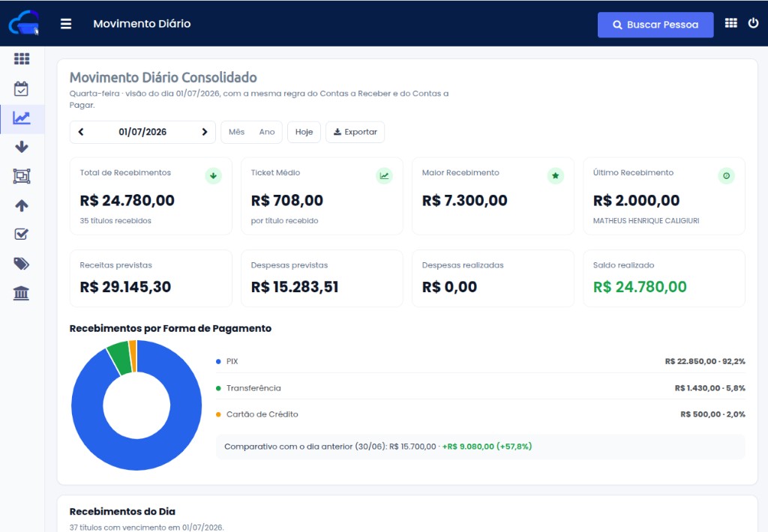This screenshot has width=768, height=532.
Task: Click the Recebimentos por Forma de Pagamento heading
Action: [170, 328]
